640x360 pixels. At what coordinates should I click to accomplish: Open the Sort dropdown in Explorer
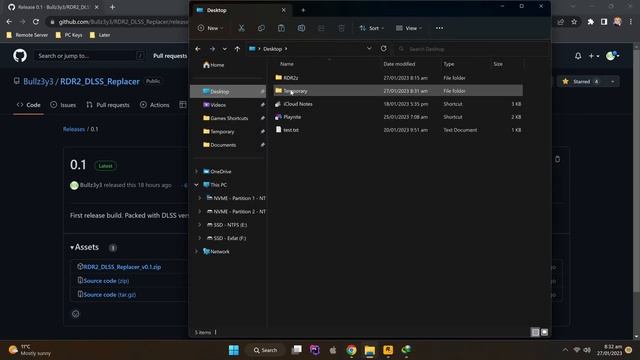371,28
